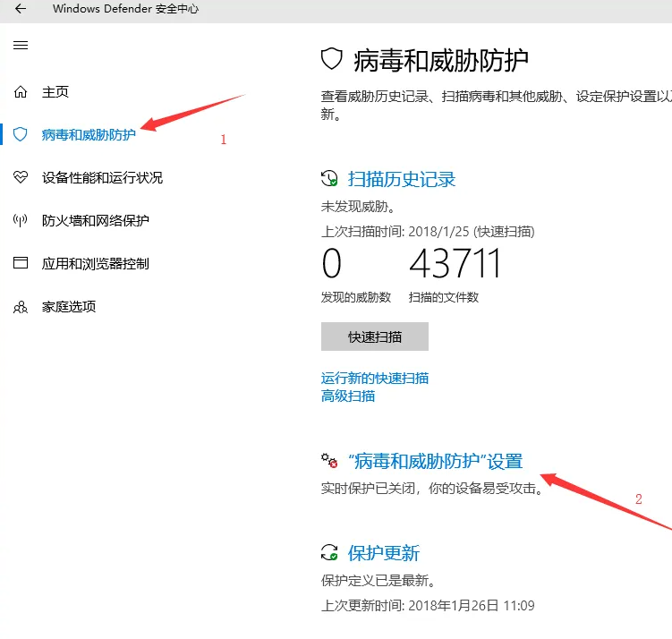Viewport: 672px width, 639px height.
Task: Open 应用和浏览器控制 section
Action: tap(95, 263)
